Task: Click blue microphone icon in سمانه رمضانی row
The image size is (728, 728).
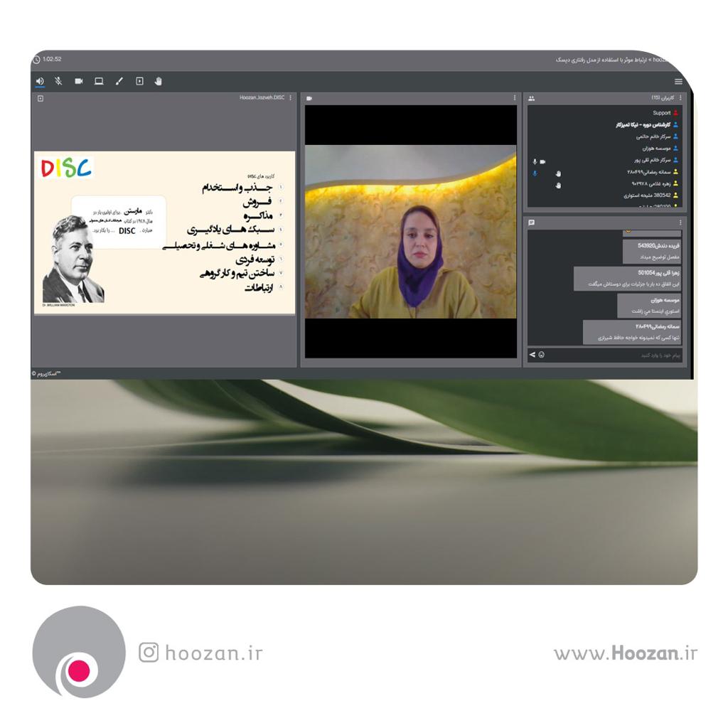Action: 535,173
